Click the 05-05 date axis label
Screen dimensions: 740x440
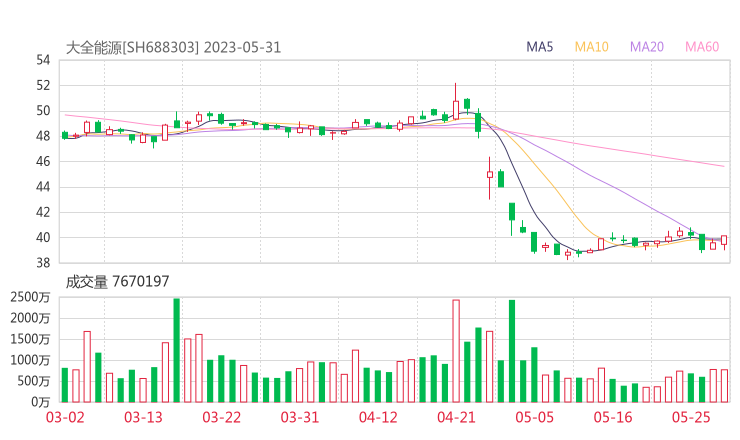[534, 417]
